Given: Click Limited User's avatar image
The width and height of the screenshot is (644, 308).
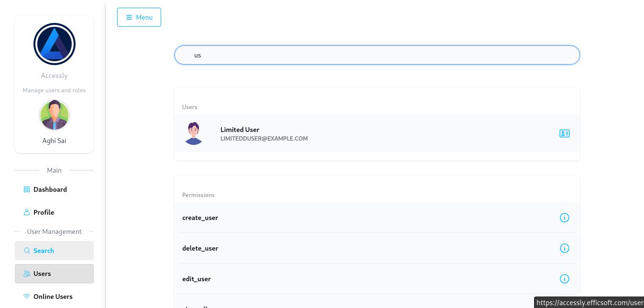Looking at the screenshot, I should point(194,133).
